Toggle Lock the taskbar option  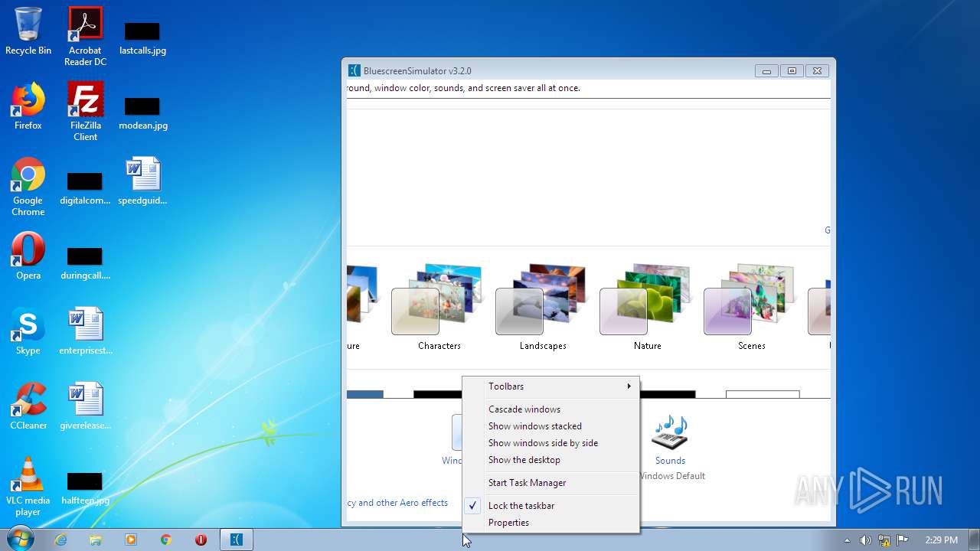click(x=550, y=506)
